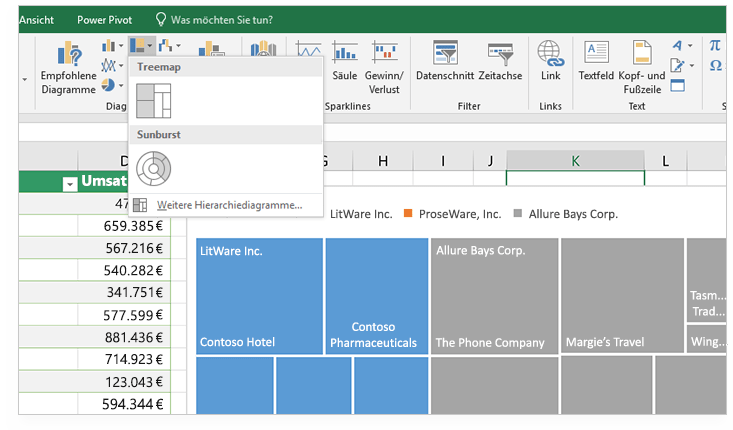This screenshot has width=733, height=430.
Task: Insert a Gewinn/Verlust sparkline
Action: pos(384,68)
